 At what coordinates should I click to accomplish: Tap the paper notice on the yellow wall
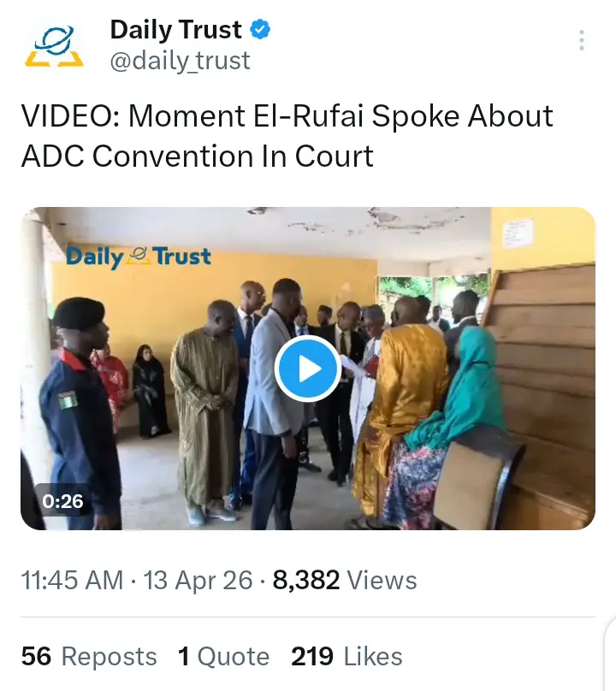point(518,233)
